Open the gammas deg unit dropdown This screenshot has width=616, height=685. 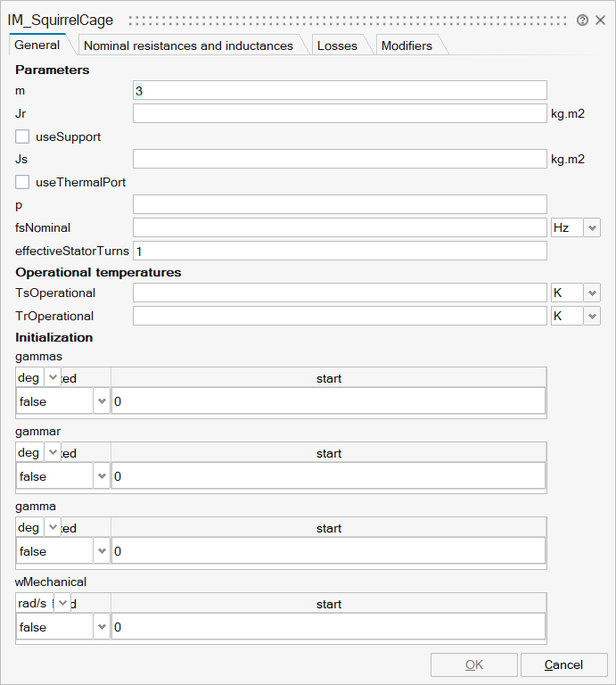[53, 378]
